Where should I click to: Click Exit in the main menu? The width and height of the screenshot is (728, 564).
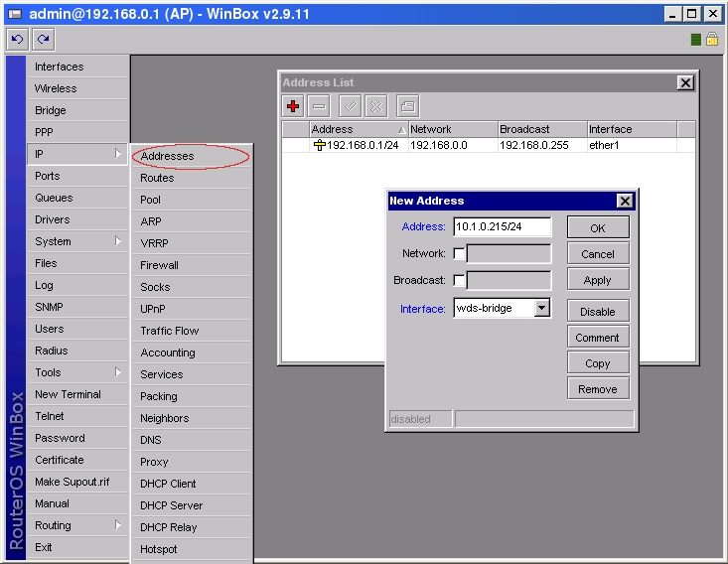[x=77, y=547]
